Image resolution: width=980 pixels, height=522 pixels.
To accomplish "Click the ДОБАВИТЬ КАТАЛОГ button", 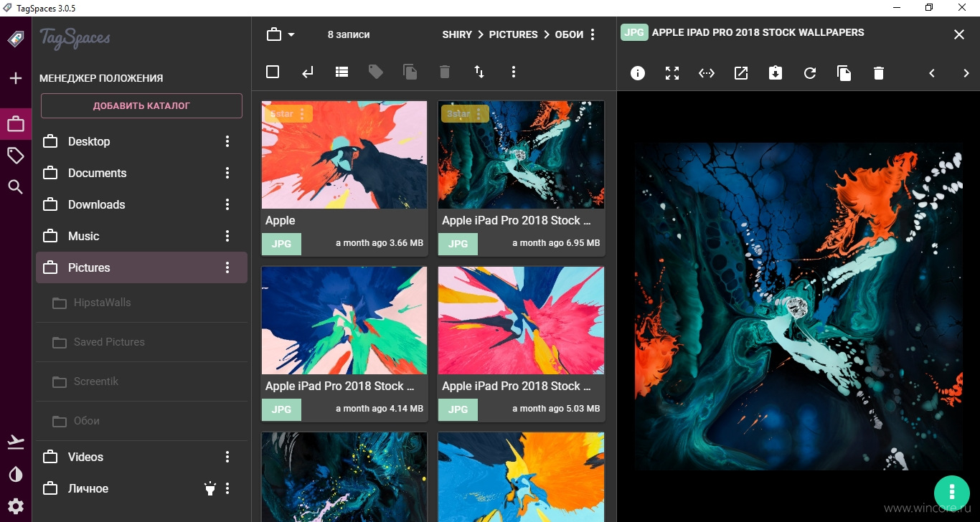I will tap(141, 105).
